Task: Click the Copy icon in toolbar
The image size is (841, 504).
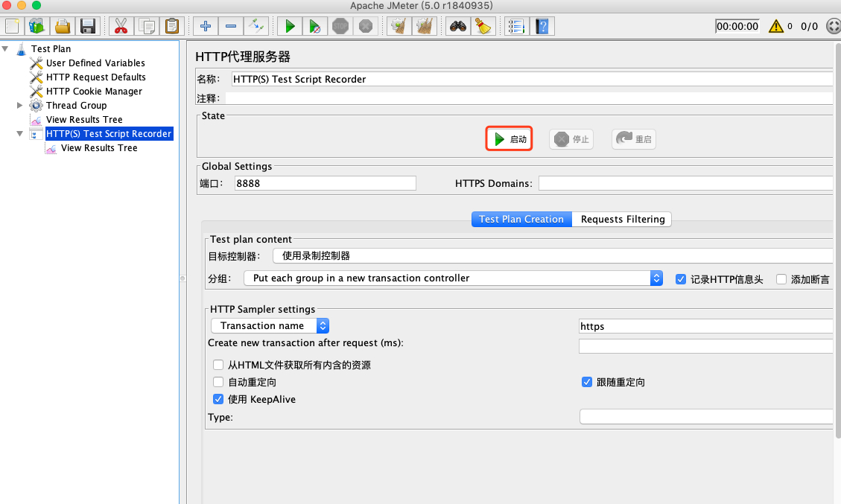Action: pos(147,26)
